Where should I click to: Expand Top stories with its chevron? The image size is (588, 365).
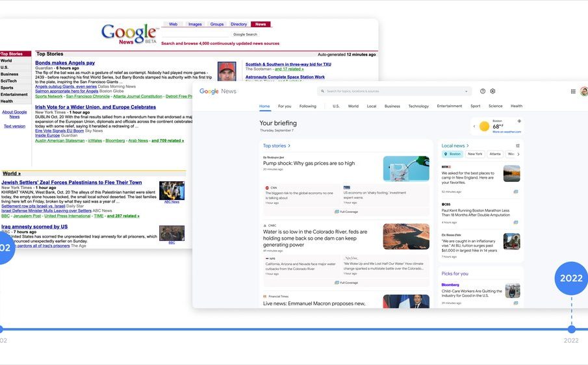(289, 145)
